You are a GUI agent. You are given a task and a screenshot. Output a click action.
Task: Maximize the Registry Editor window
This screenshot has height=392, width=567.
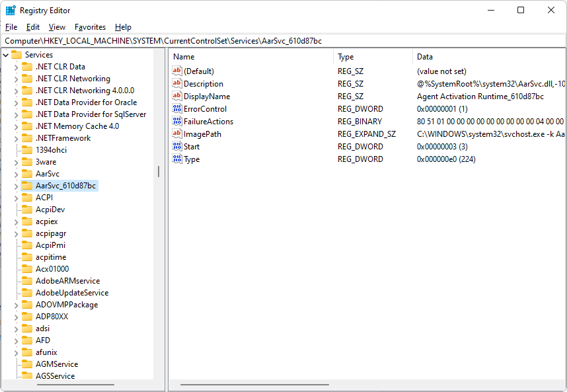click(521, 10)
